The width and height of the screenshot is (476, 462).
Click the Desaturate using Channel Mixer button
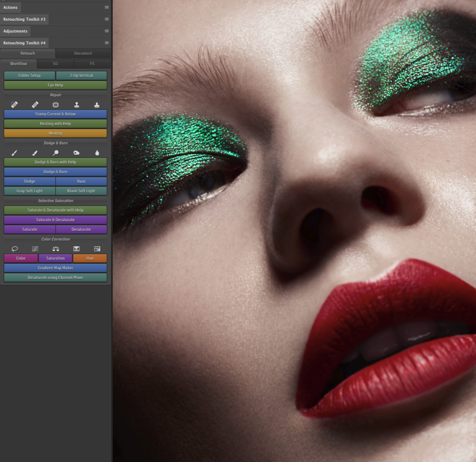click(55, 277)
